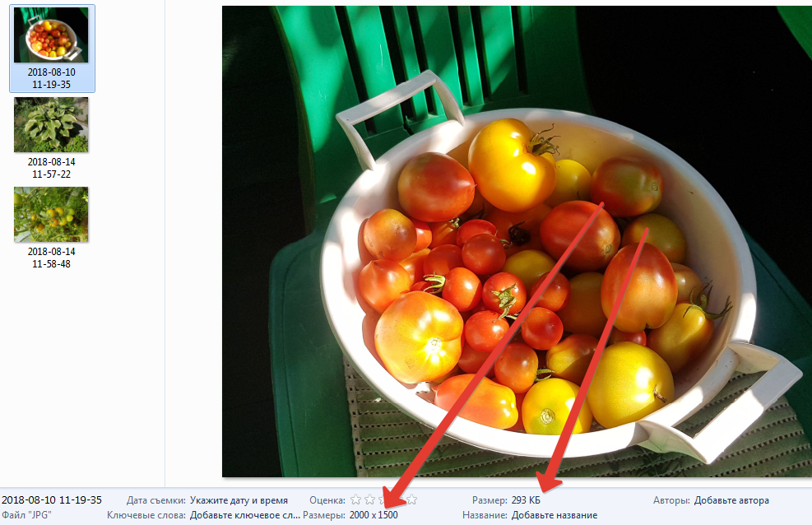Viewport: 812px width, 525px height.
Task: Select file label 2018-08-10 11-19-35
Action: (51, 78)
